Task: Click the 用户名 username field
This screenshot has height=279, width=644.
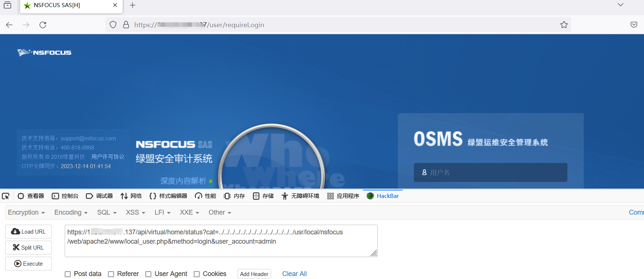Action: [490, 172]
